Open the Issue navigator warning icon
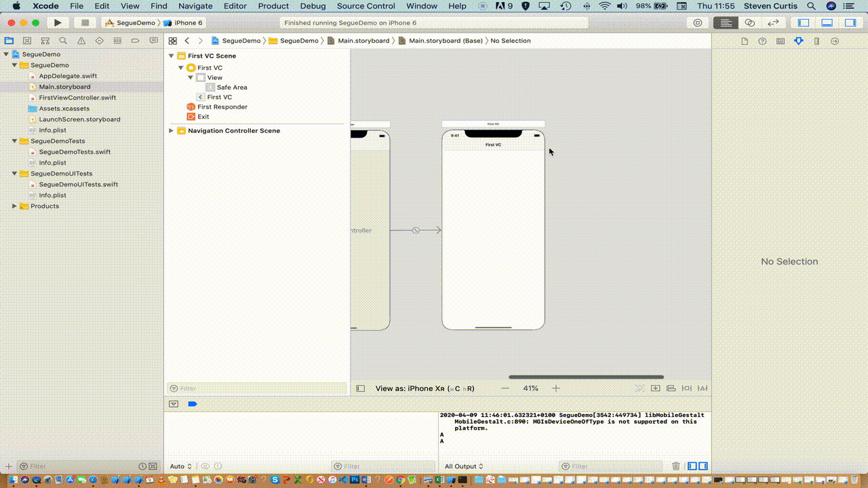The width and height of the screenshot is (868, 488). pyautogui.click(x=81, y=41)
